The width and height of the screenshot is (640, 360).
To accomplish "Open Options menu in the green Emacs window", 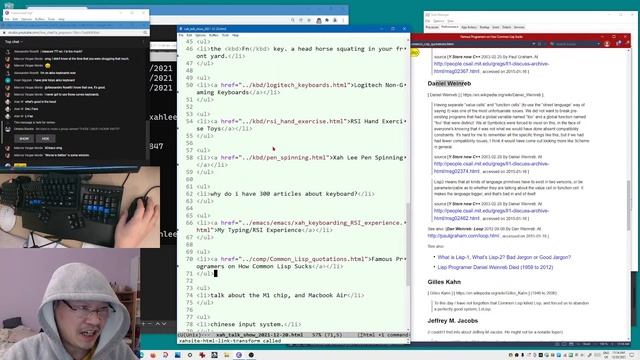I will click(x=200, y=35).
